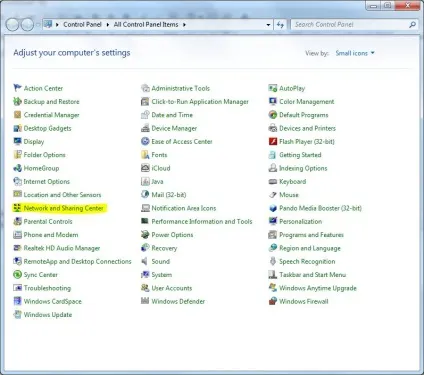Click the Forward navigation button
The width and height of the screenshot is (424, 375).
[x=27, y=25]
